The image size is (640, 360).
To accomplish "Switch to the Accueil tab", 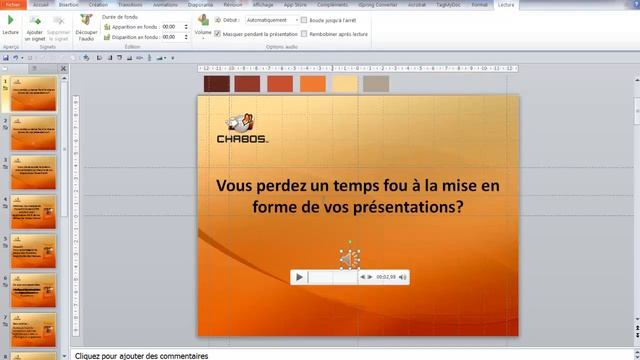I will 40,4.
